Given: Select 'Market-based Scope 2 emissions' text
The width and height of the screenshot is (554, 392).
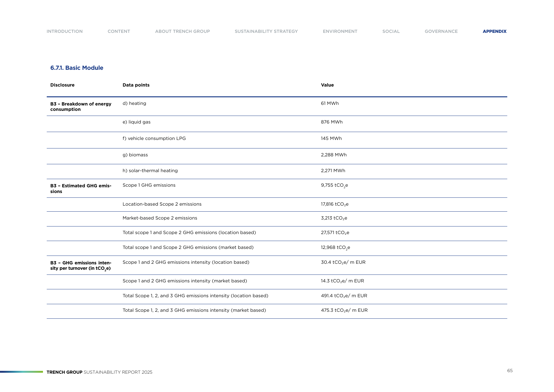Looking at the screenshot, I should click(x=160, y=218).
